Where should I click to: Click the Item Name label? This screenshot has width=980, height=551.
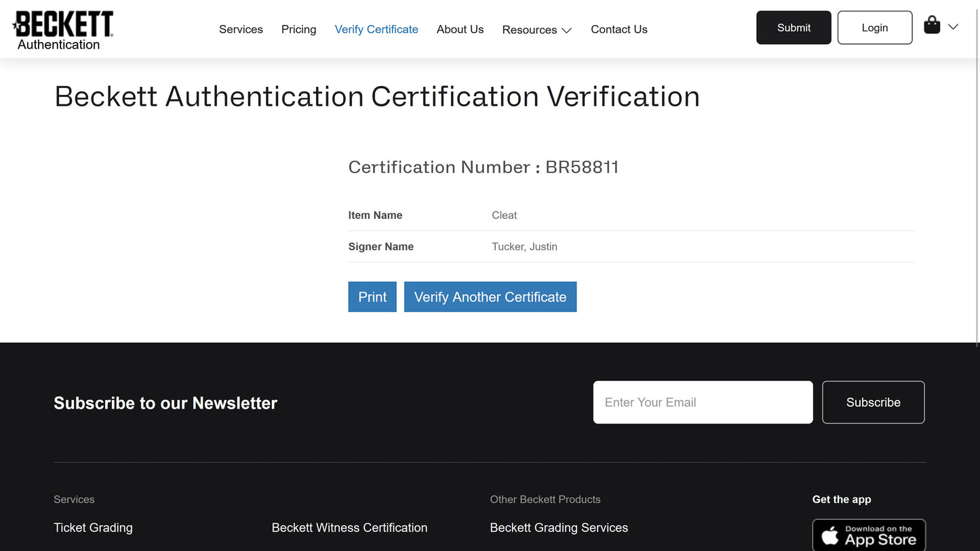pos(375,216)
